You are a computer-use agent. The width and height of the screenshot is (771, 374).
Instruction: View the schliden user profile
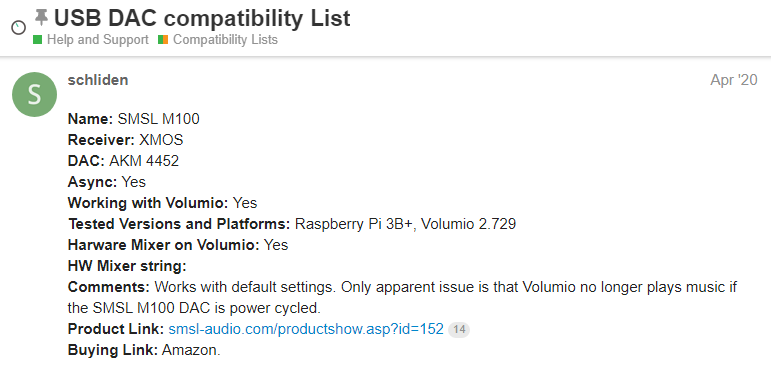[98, 80]
